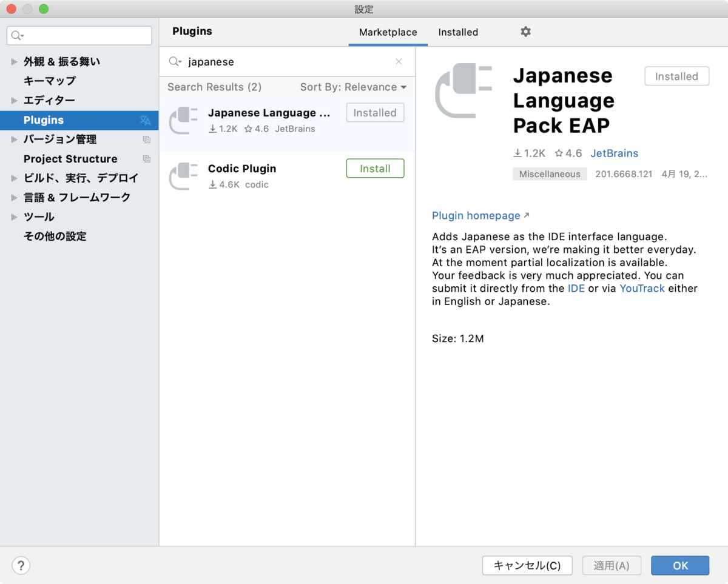The width and height of the screenshot is (728, 584).
Task: Expand the バージョン管理 section
Action: (x=15, y=139)
